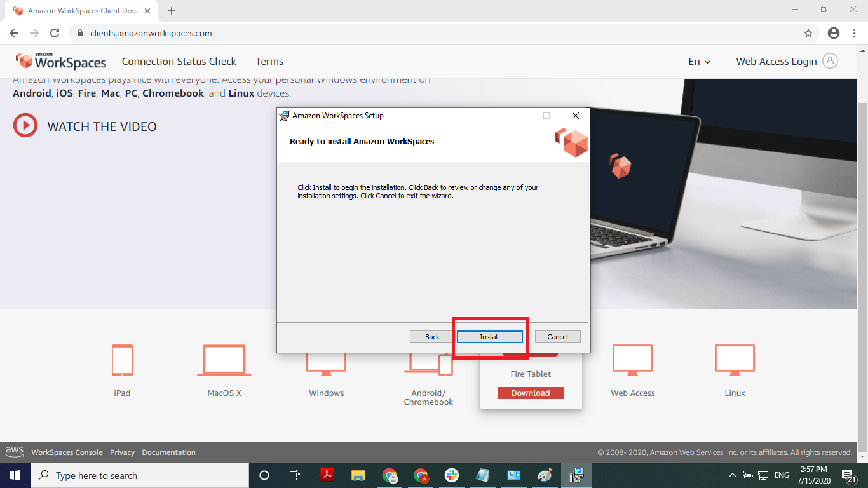868x488 pixels.
Task: Select the Web Access monitor icon
Action: [633, 360]
